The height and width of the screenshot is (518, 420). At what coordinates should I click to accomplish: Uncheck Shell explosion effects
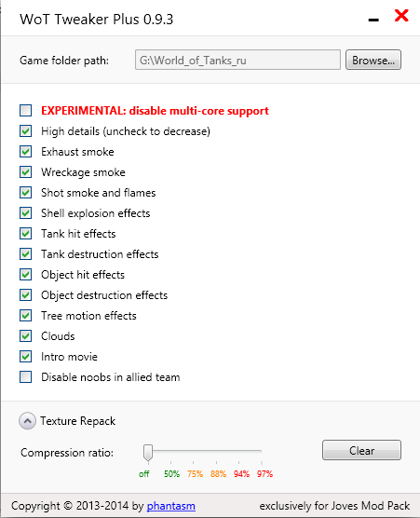coord(26,213)
